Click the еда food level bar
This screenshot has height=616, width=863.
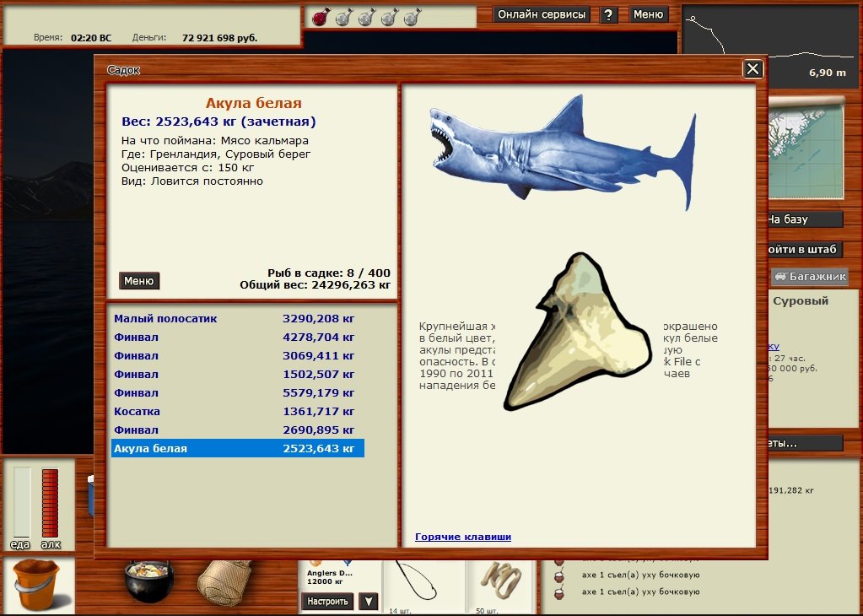point(22,502)
